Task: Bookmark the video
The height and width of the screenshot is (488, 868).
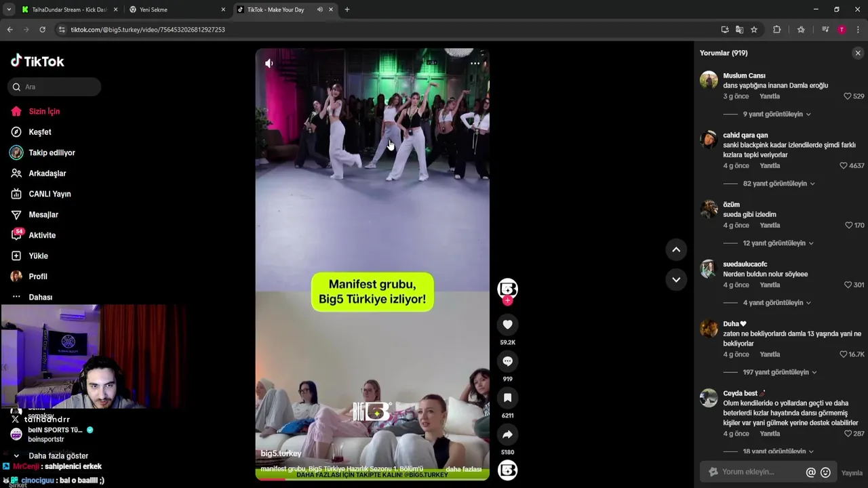Action: tap(507, 398)
